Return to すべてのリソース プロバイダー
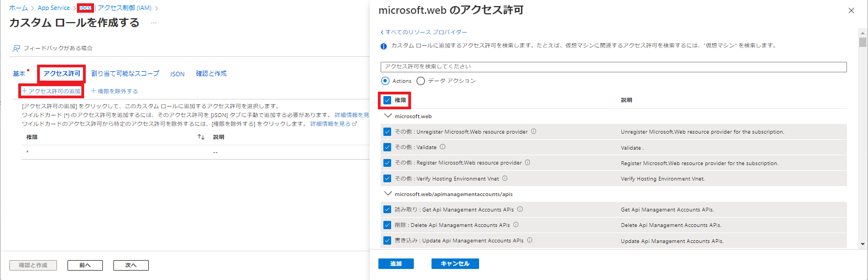This screenshot has height=280, width=868. (424, 32)
